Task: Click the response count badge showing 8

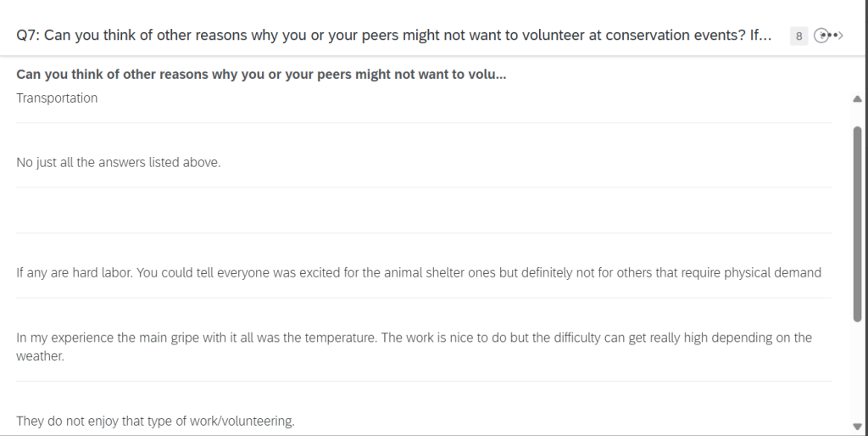Action: 798,36
